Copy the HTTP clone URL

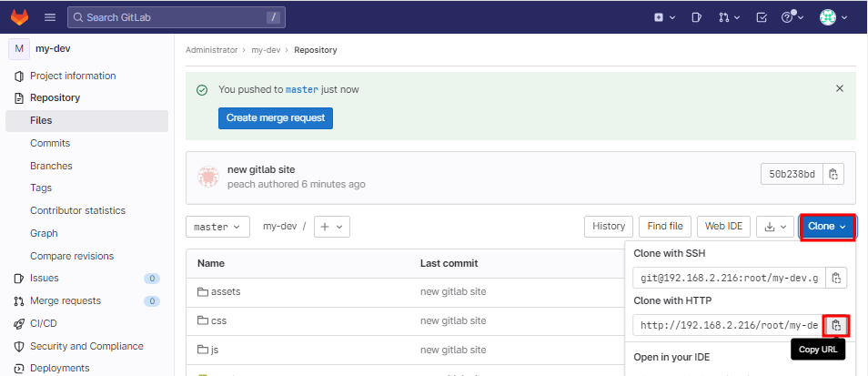[x=836, y=325]
